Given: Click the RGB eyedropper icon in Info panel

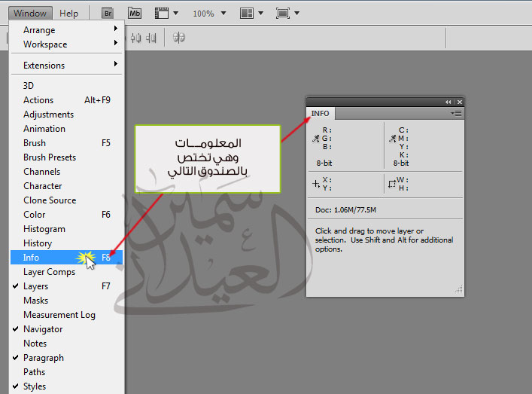Looking at the screenshot, I should click(x=316, y=139).
